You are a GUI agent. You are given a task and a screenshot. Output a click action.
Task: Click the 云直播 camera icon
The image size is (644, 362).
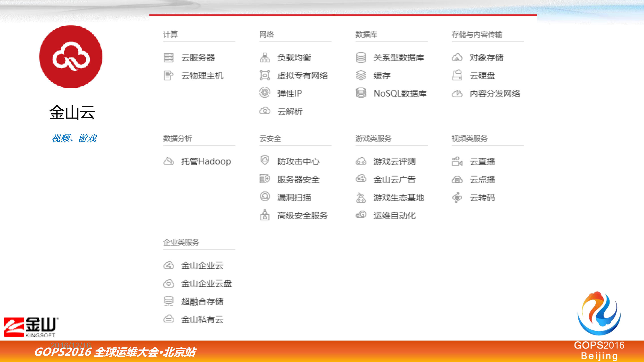click(457, 161)
